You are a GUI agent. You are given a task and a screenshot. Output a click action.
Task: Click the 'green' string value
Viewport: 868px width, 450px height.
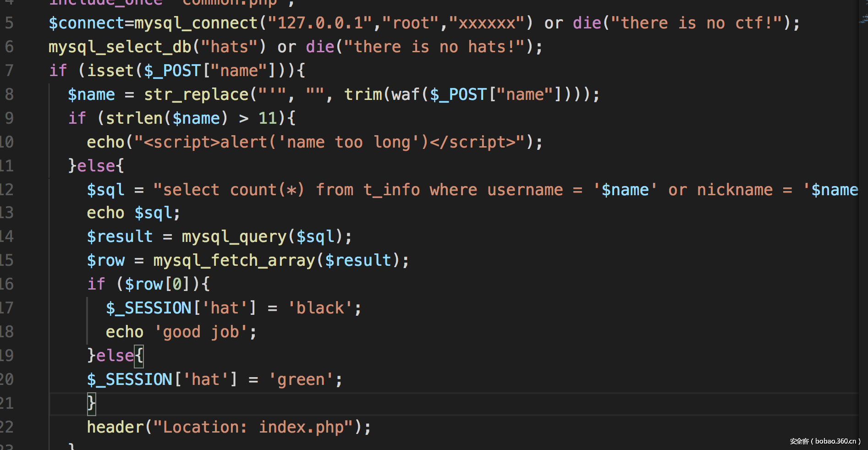coord(301,380)
